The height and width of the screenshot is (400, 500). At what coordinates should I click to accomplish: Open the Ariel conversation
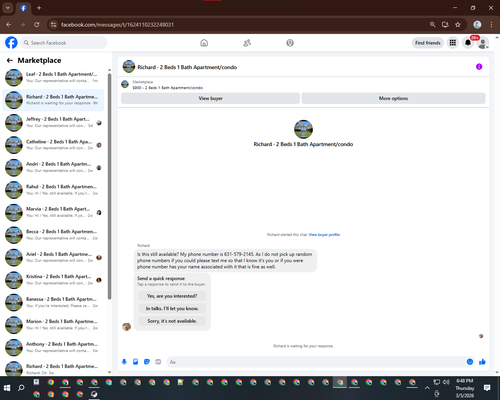(x=53, y=257)
